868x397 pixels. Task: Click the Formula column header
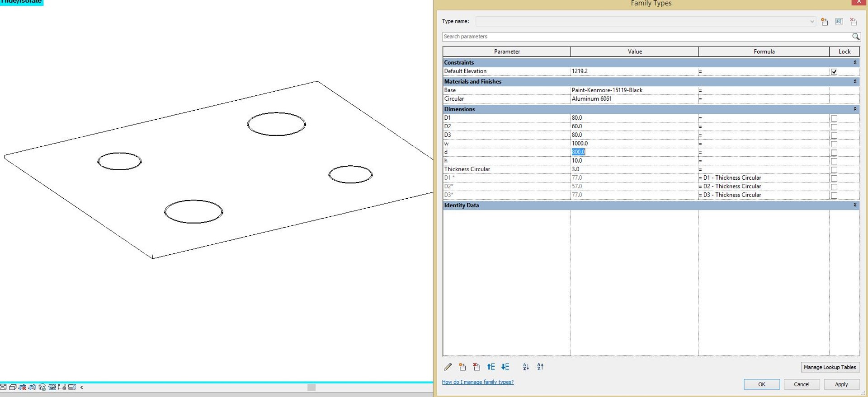click(764, 51)
